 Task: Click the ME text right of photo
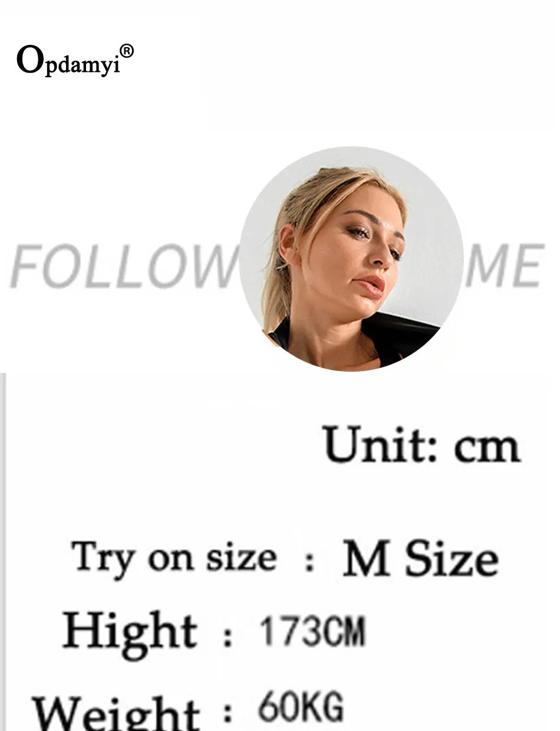tap(505, 267)
